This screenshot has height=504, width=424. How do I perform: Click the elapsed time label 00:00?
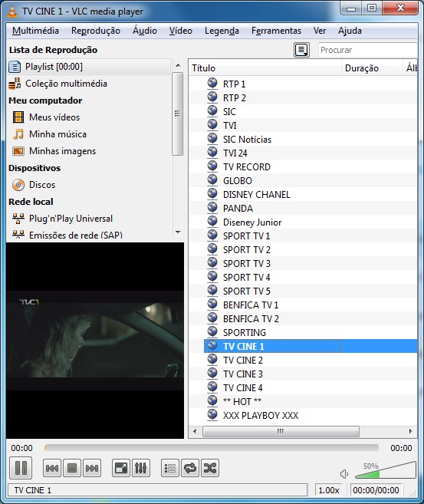[x=21, y=448]
